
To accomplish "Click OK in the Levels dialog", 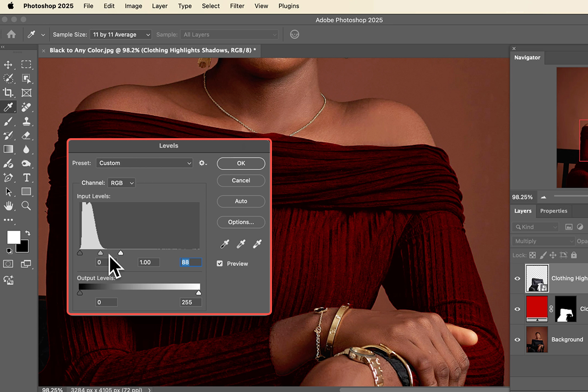I will (241, 163).
